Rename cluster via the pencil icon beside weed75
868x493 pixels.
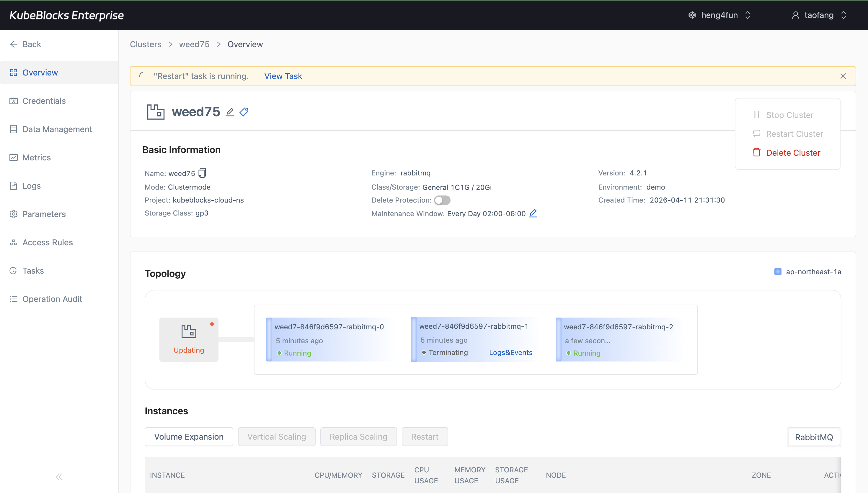click(x=229, y=112)
